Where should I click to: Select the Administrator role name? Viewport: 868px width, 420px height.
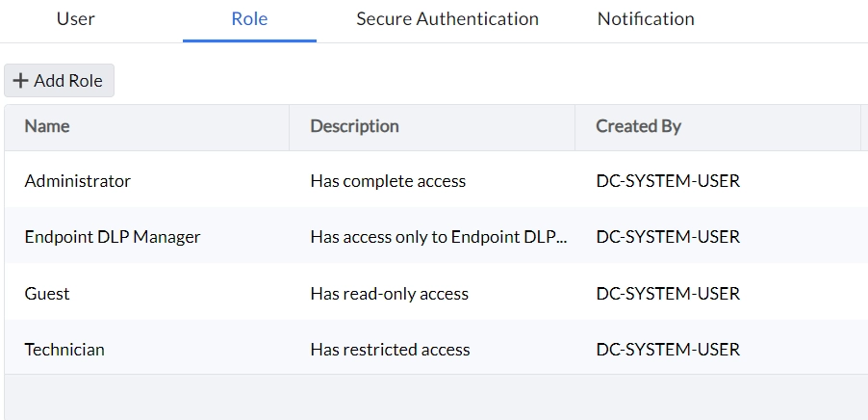click(x=78, y=181)
